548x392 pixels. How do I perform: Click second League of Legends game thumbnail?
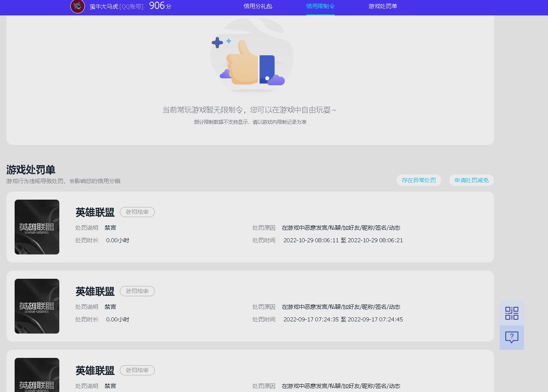(37, 306)
